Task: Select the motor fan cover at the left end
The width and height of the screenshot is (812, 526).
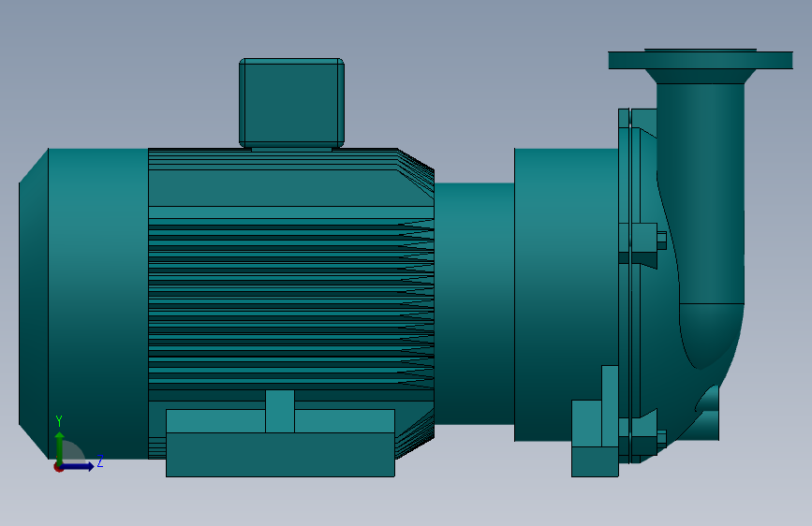Action: 83,303
